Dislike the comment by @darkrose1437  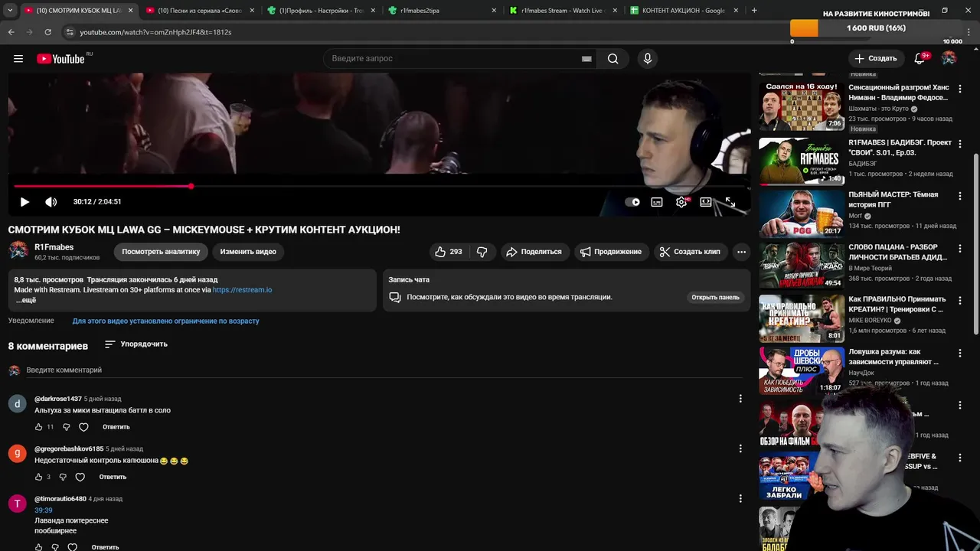point(66,427)
